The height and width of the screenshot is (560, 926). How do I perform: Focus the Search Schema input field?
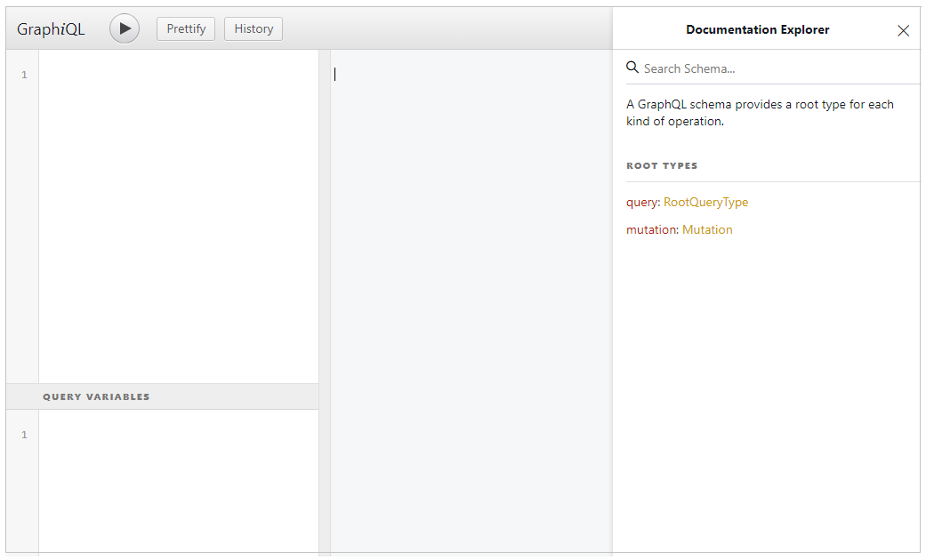coord(774,68)
